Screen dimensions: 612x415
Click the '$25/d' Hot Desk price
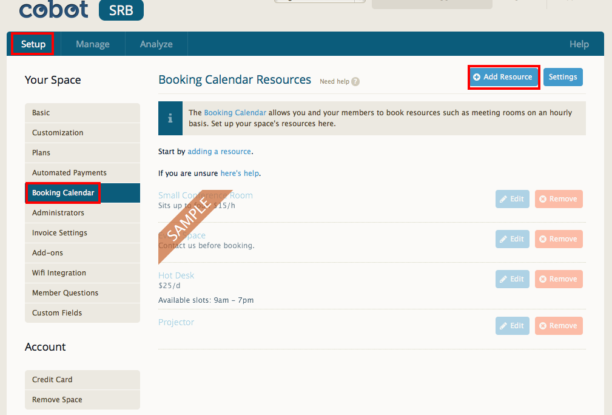click(x=169, y=286)
